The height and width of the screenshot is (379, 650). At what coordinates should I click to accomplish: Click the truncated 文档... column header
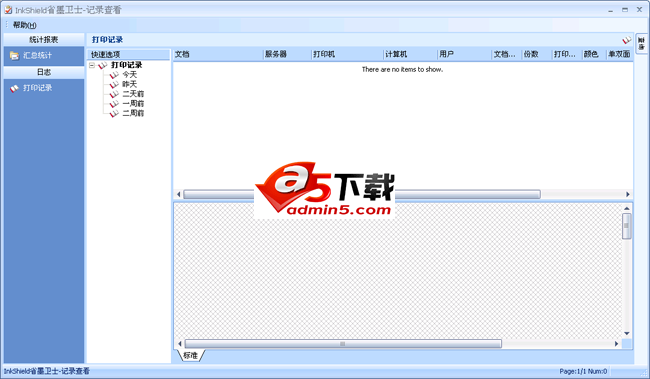point(507,54)
